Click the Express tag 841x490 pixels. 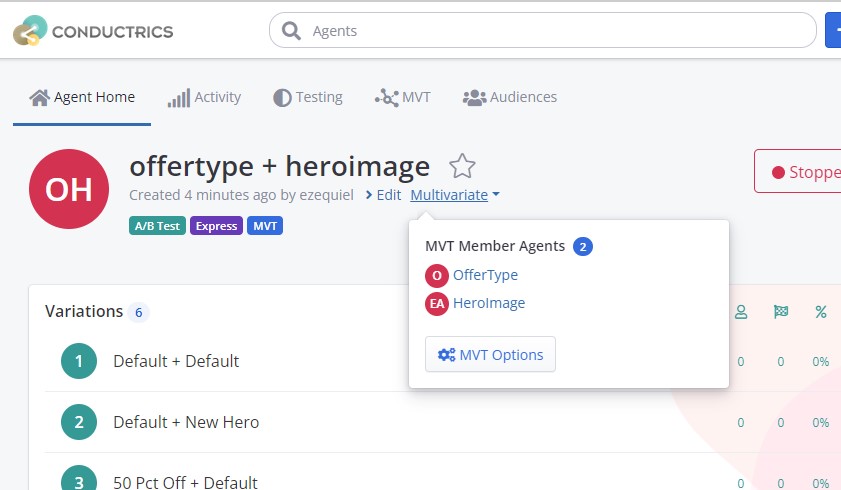tap(216, 226)
